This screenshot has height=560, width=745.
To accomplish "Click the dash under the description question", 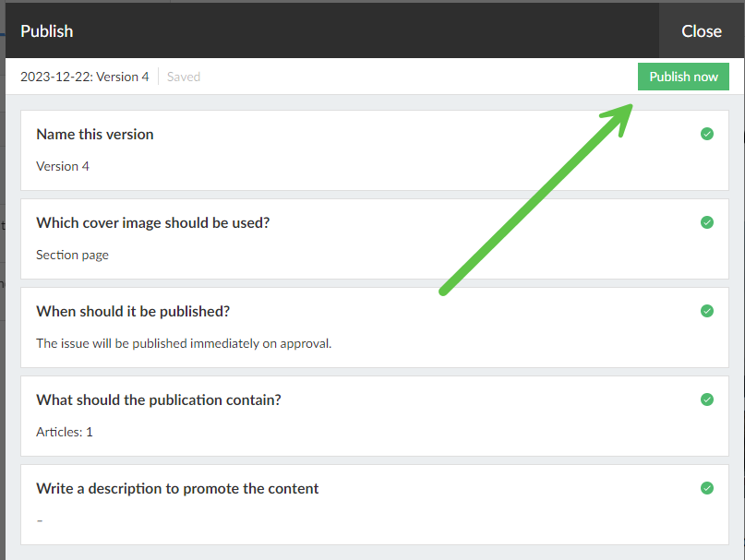I will [x=39, y=520].
